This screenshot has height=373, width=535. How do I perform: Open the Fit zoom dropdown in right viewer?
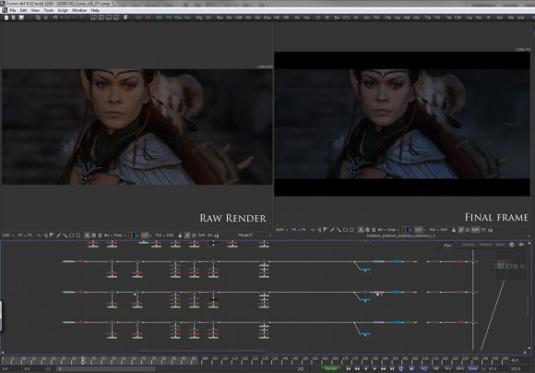(295, 230)
